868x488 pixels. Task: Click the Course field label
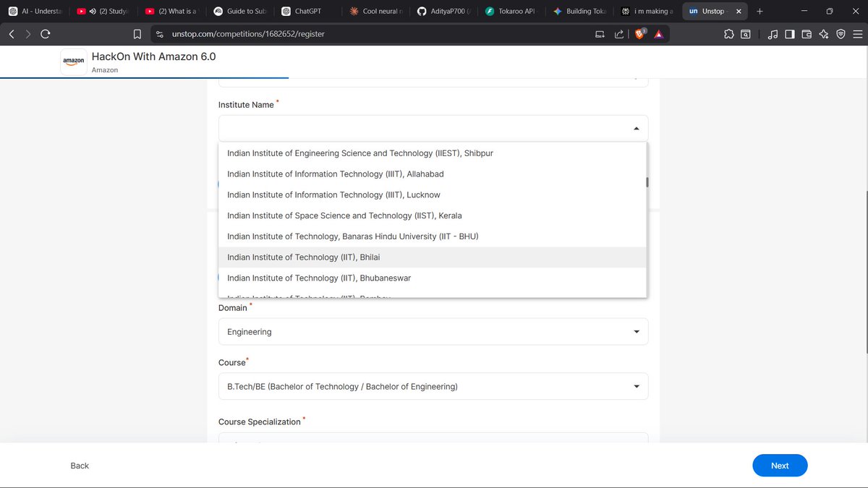pyautogui.click(x=231, y=362)
